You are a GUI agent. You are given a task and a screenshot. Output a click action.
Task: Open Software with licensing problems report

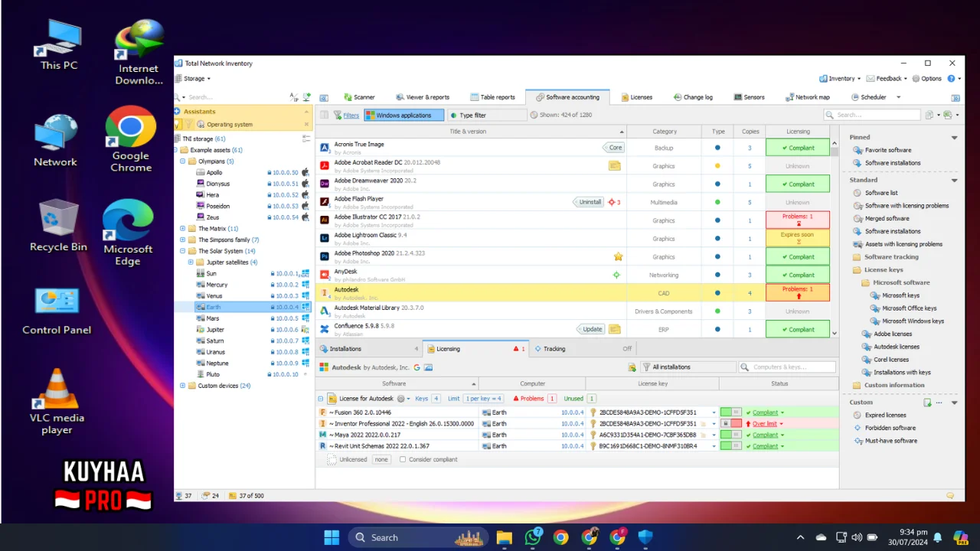906,206
